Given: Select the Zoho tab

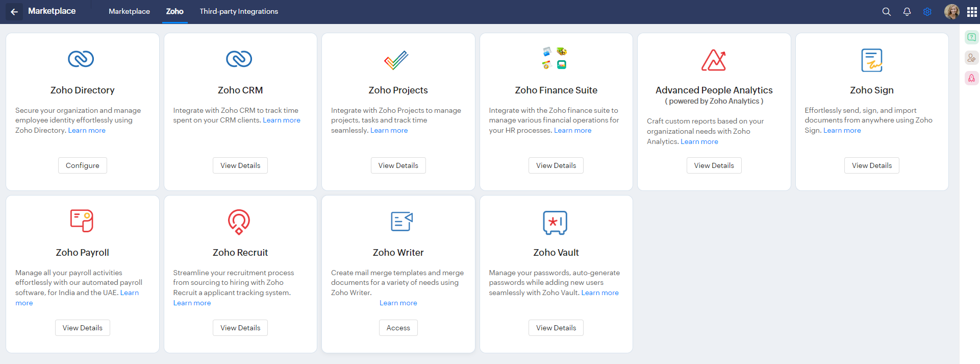Looking at the screenshot, I should click(x=174, y=11).
